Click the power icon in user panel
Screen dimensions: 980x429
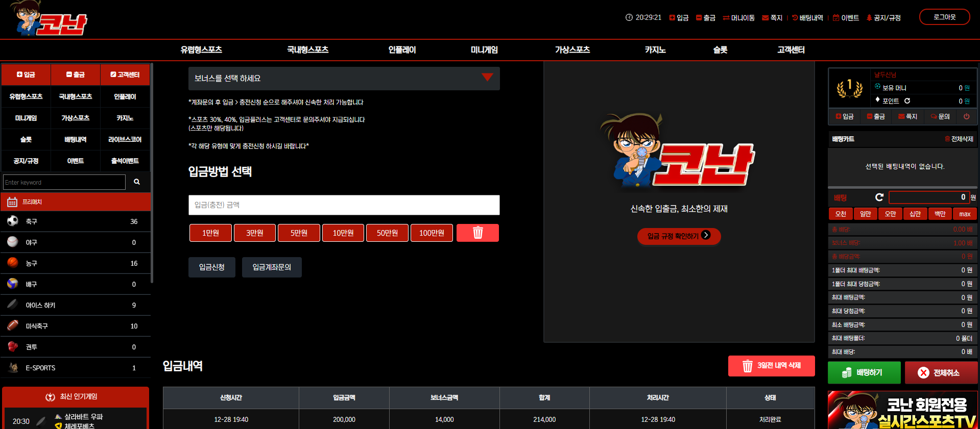(966, 116)
